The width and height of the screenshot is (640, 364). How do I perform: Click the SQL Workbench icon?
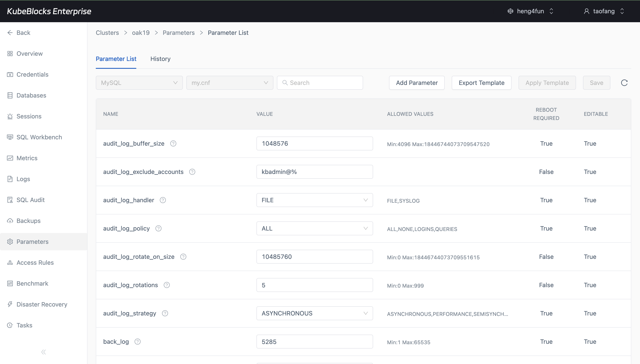tap(10, 137)
